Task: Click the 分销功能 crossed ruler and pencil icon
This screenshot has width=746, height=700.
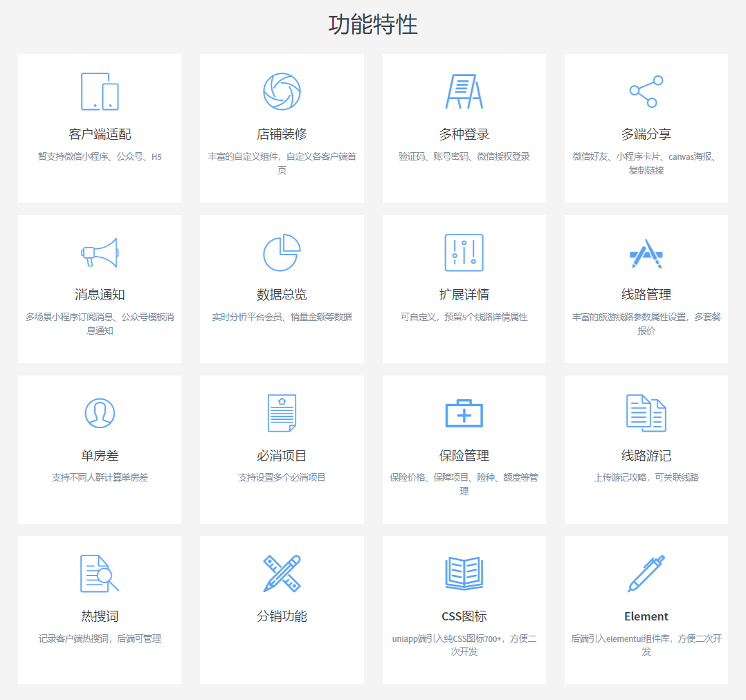Action: tap(282, 573)
